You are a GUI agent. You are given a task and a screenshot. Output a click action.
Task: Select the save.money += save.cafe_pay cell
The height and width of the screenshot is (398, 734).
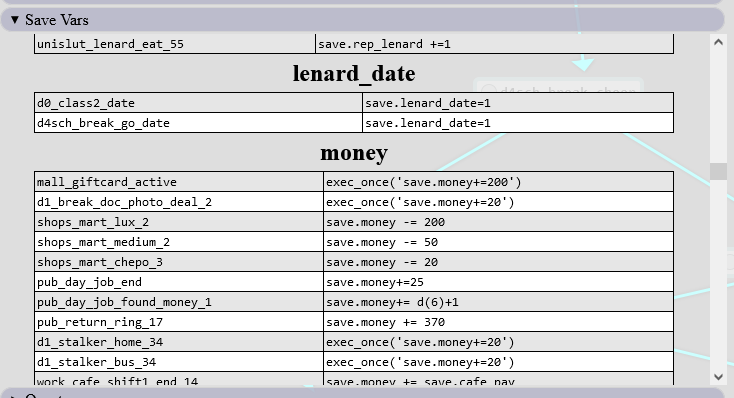pyautogui.click(x=499, y=379)
